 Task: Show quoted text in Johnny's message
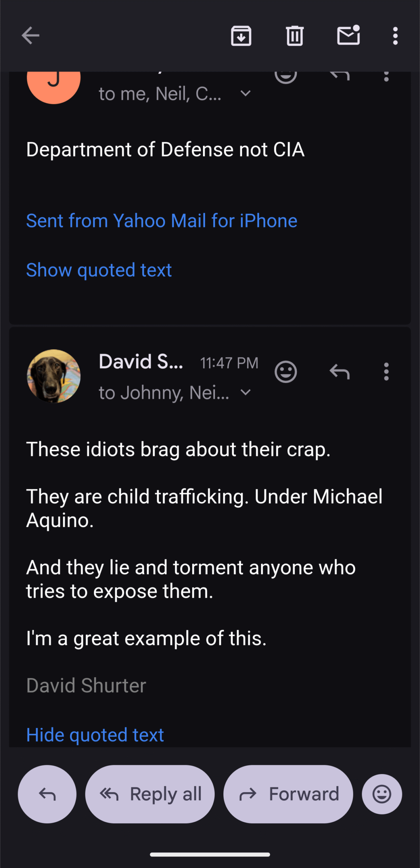[99, 270]
